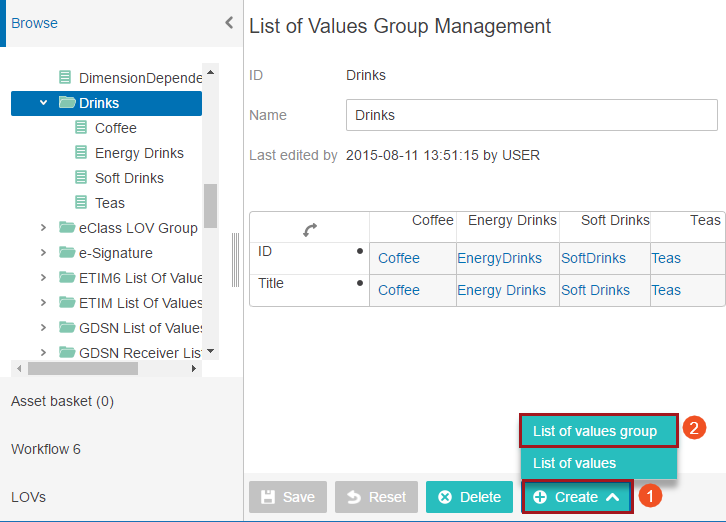Open the SoftDrinks ID link in table
Viewport: 726px width, 522px height.
click(x=594, y=258)
